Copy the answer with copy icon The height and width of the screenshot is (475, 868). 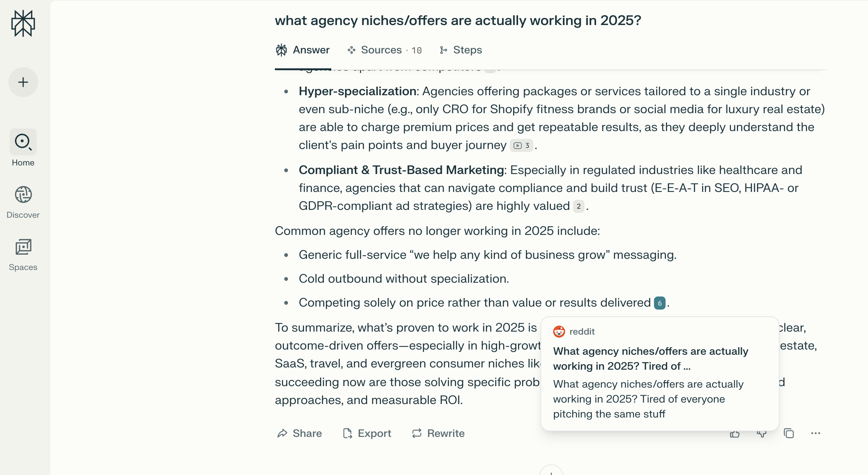tap(789, 433)
